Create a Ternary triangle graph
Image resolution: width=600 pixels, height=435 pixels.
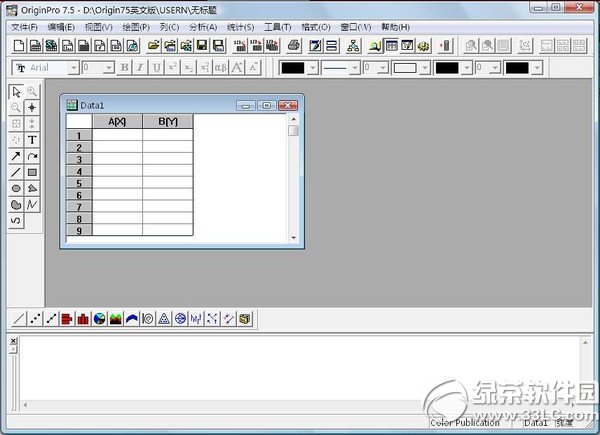pos(164,319)
